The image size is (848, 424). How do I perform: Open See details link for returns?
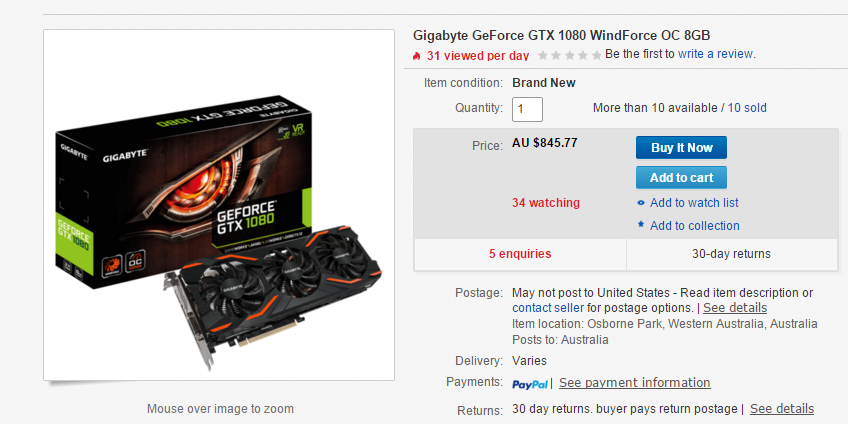tap(781, 408)
